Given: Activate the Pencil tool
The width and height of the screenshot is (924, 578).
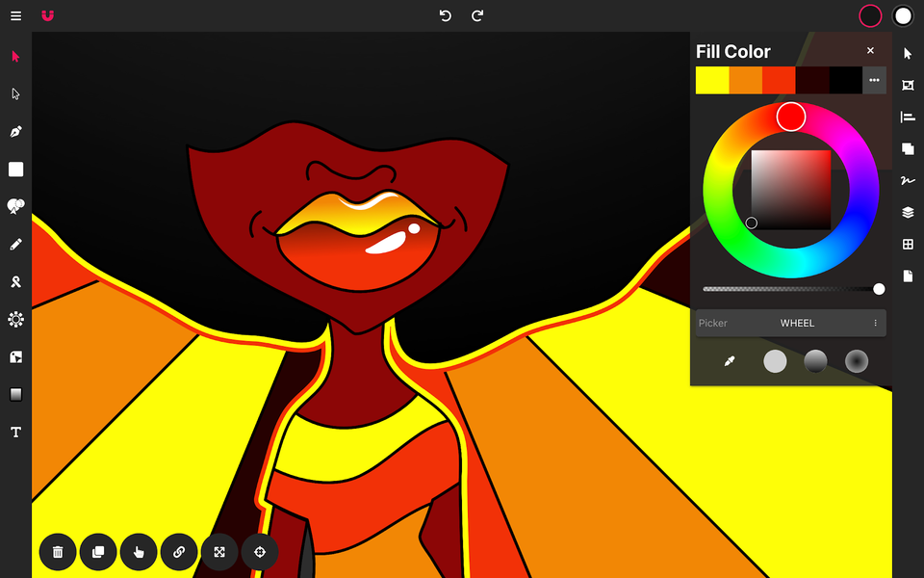Looking at the screenshot, I should coord(15,244).
